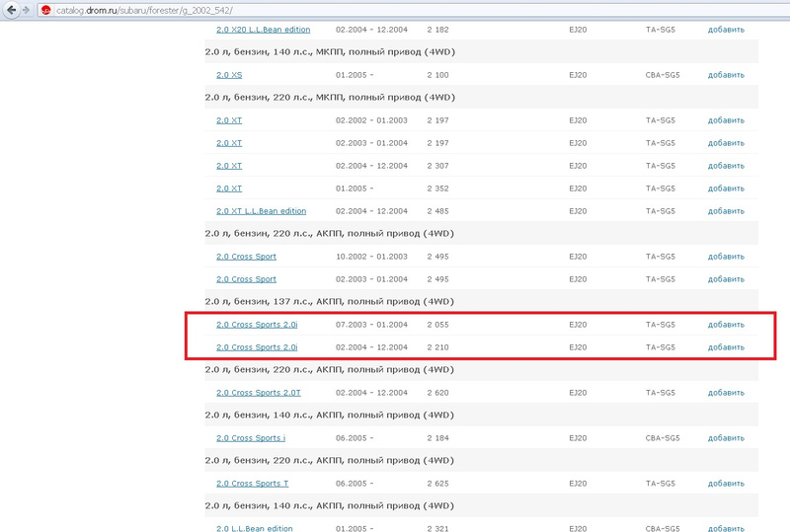Open the 2.0 Cross Sports i link
The width and height of the screenshot is (790, 532).
[251, 438]
